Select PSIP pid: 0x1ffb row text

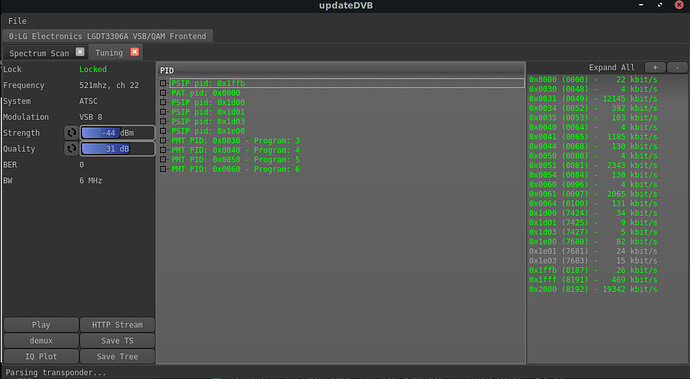pyautogui.click(x=208, y=83)
